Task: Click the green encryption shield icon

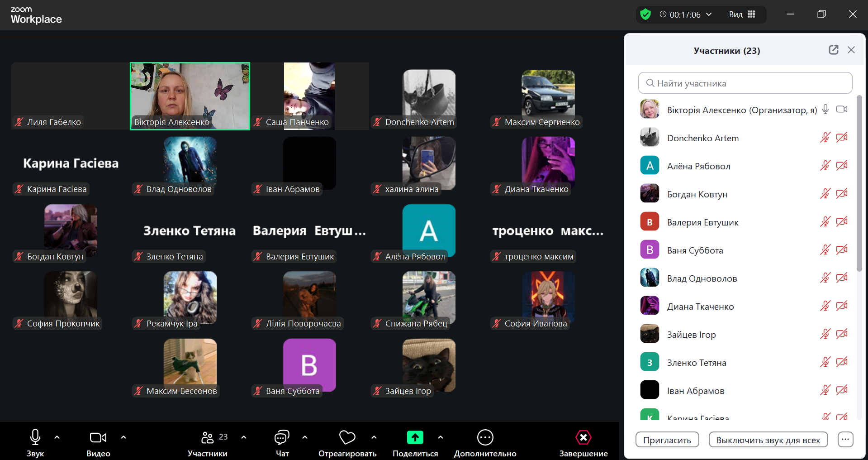Action: pyautogui.click(x=645, y=14)
